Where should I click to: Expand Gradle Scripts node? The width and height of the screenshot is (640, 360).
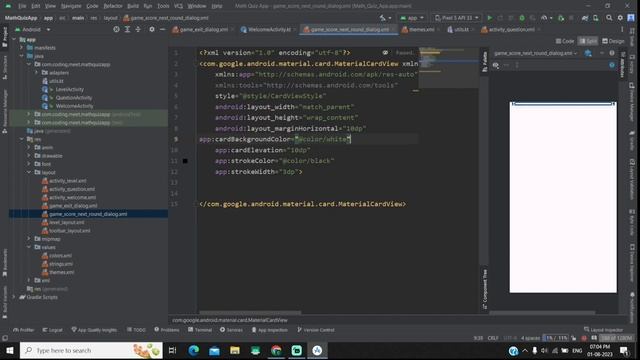(15, 297)
